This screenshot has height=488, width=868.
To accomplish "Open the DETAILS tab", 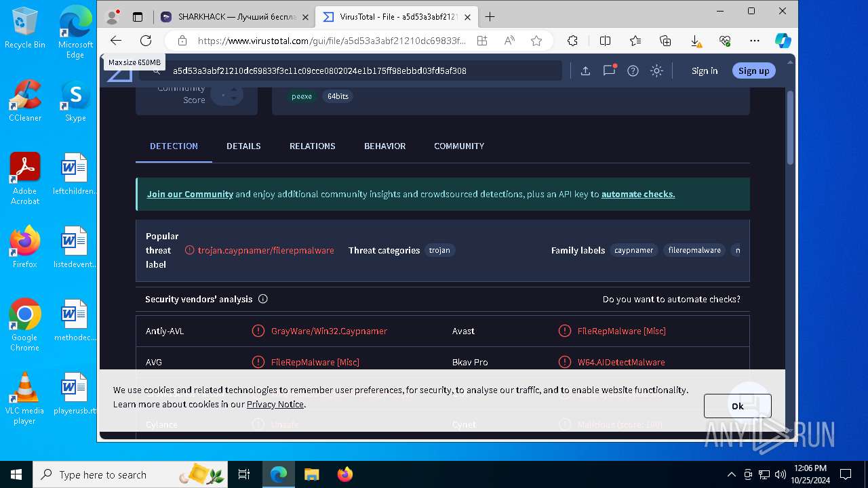I will [243, 146].
